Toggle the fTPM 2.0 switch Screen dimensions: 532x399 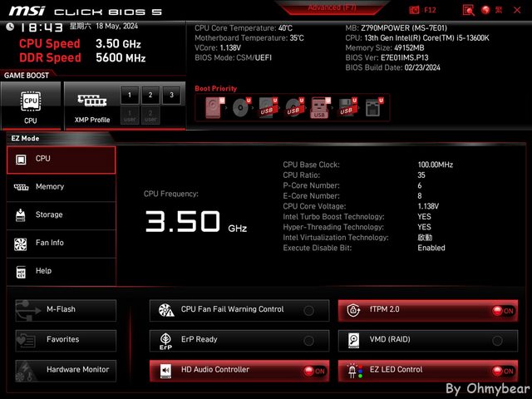click(x=502, y=310)
